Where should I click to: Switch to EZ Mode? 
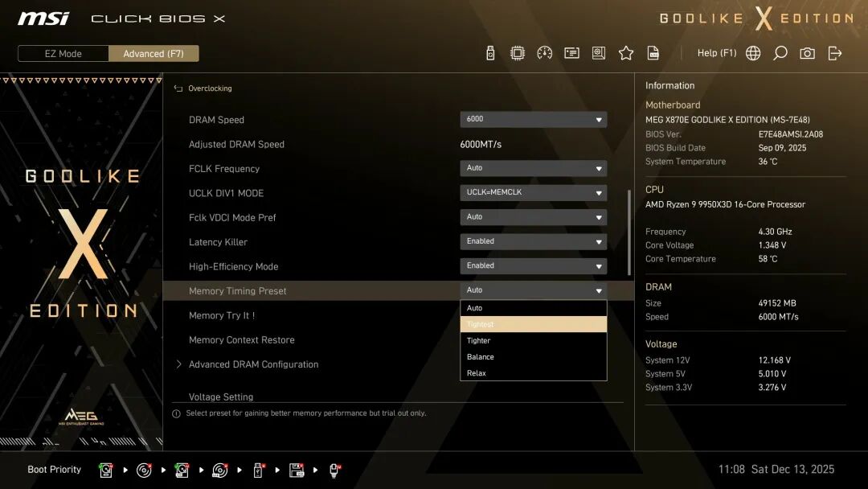pyautogui.click(x=63, y=54)
